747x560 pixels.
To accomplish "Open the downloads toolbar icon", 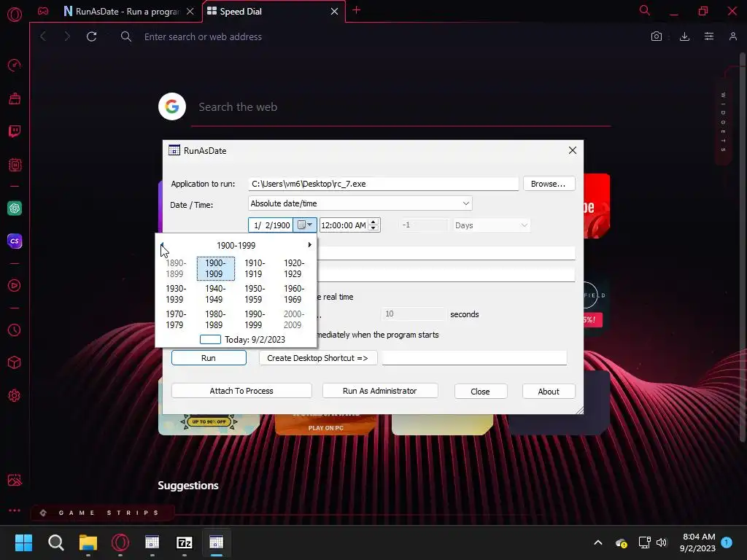I will click(x=684, y=36).
